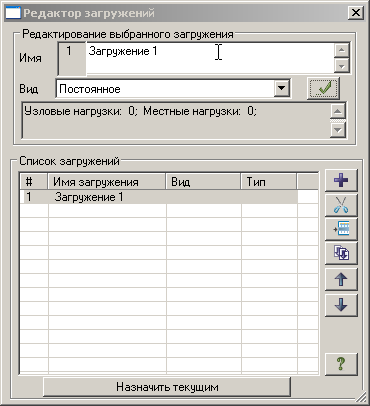
Task: Click the load case number 1 box near Имя
Action: pos(72,58)
